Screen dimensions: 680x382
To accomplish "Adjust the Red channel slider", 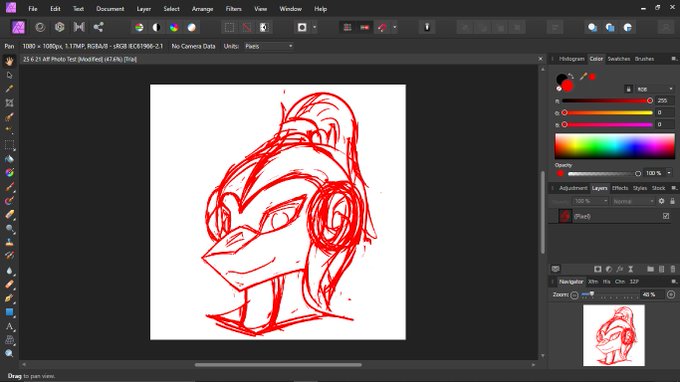I will tap(607, 101).
